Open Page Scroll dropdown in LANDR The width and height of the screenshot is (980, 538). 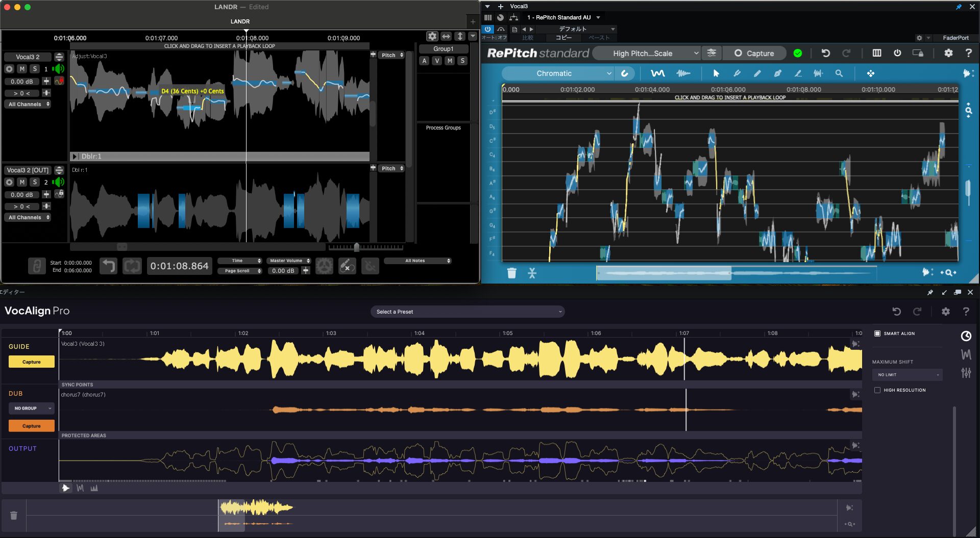(240, 271)
